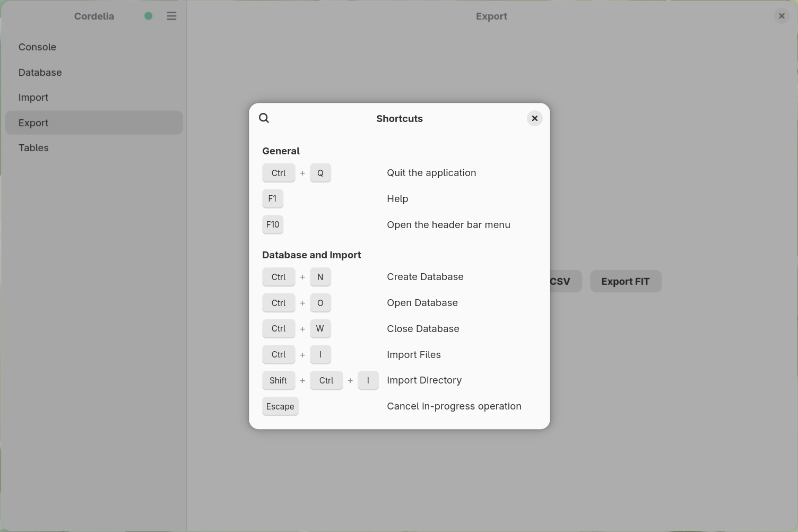Switch to the Import page
Image resolution: width=798 pixels, height=532 pixels.
pos(94,98)
